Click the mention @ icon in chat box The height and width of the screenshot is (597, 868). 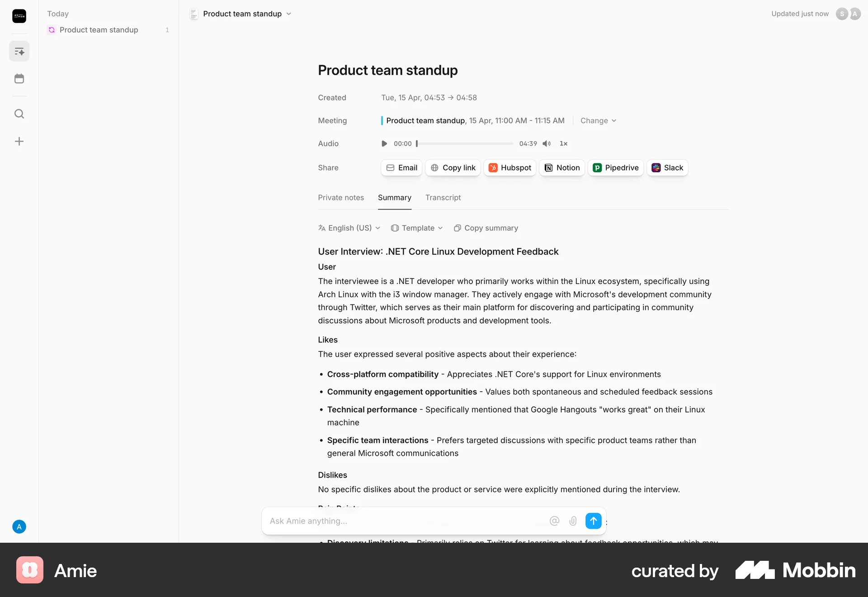point(554,521)
